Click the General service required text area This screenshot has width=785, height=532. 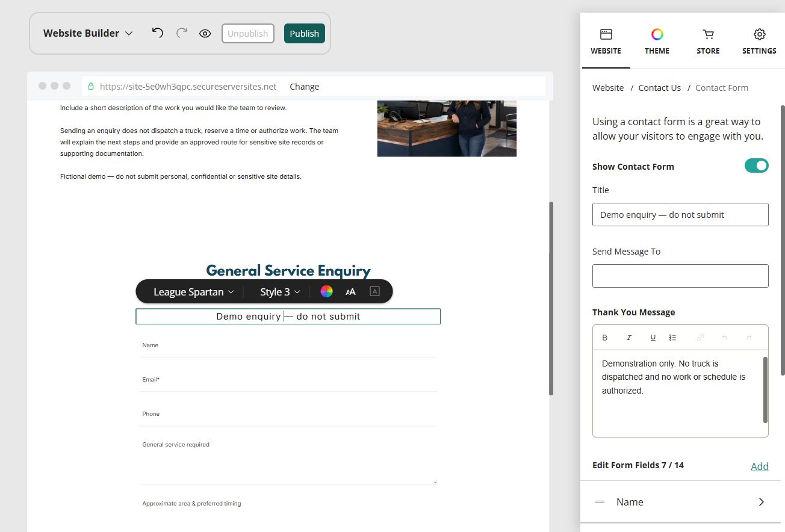point(288,460)
